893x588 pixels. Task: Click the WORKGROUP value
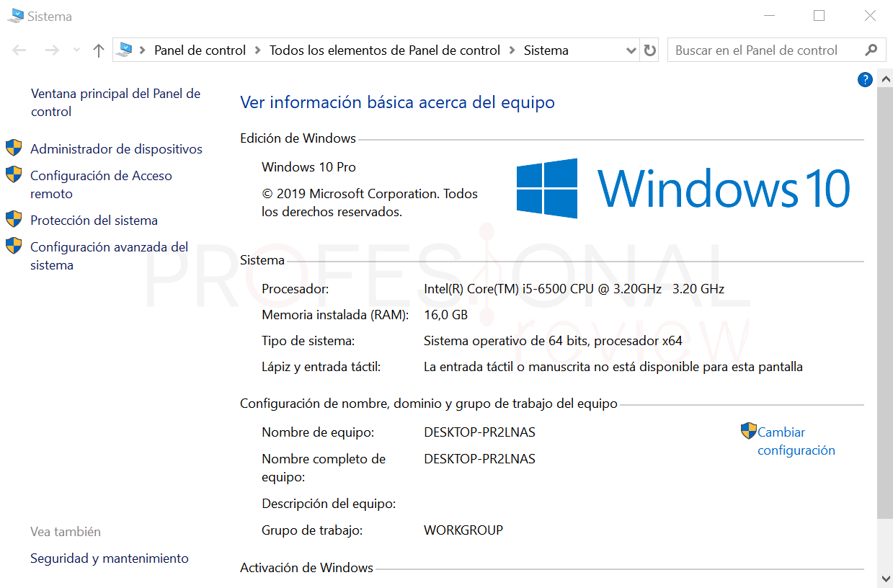click(x=463, y=530)
